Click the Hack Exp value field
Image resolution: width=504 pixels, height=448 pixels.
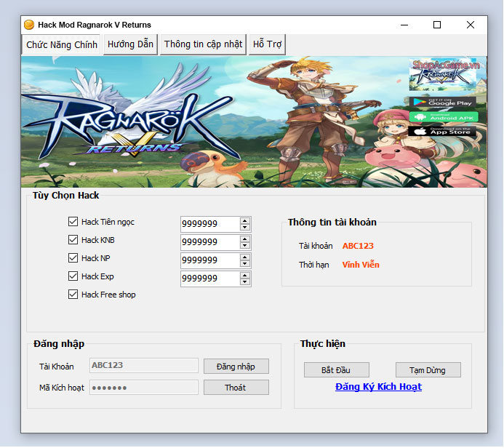click(210, 279)
